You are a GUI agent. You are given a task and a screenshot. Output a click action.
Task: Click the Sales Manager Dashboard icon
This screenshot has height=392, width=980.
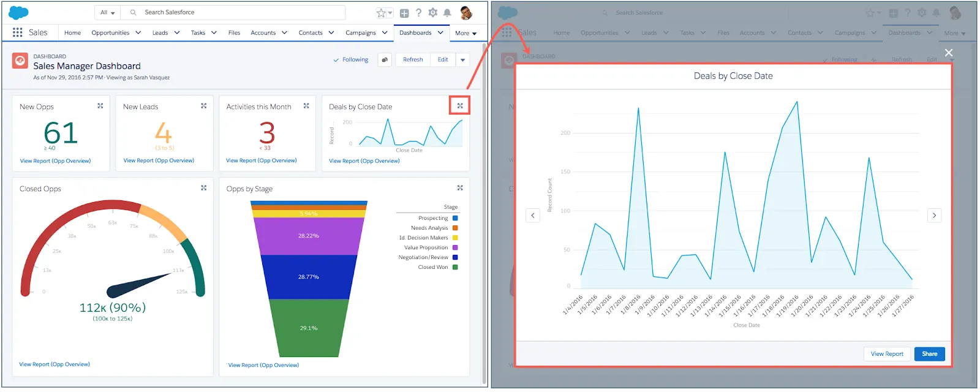pyautogui.click(x=20, y=60)
